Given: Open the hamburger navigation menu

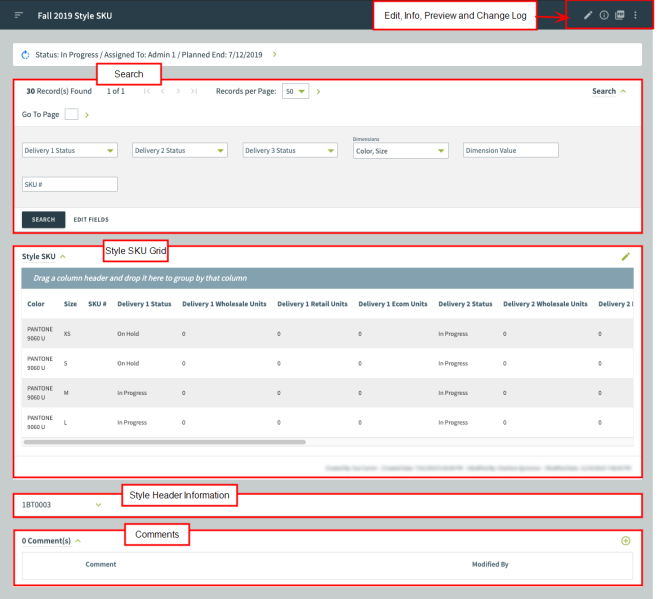Looking at the screenshot, I should 18,15.
